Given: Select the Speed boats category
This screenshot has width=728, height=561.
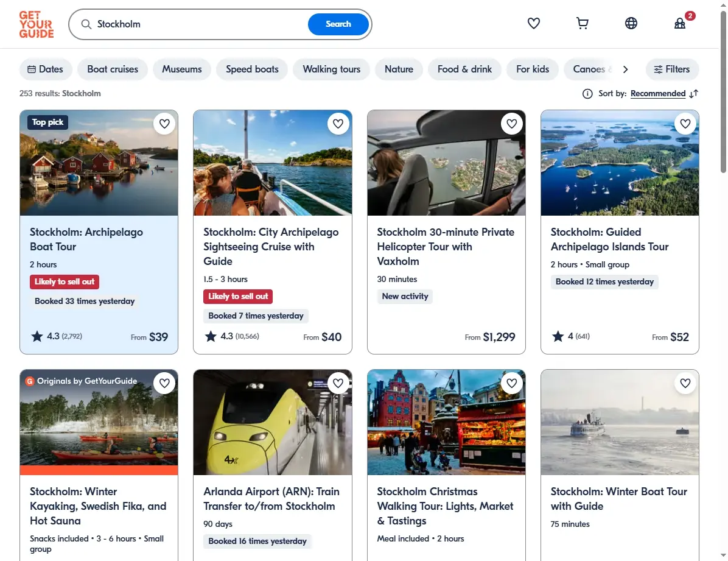Looking at the screenshot, I should click(x=252, y=69).
